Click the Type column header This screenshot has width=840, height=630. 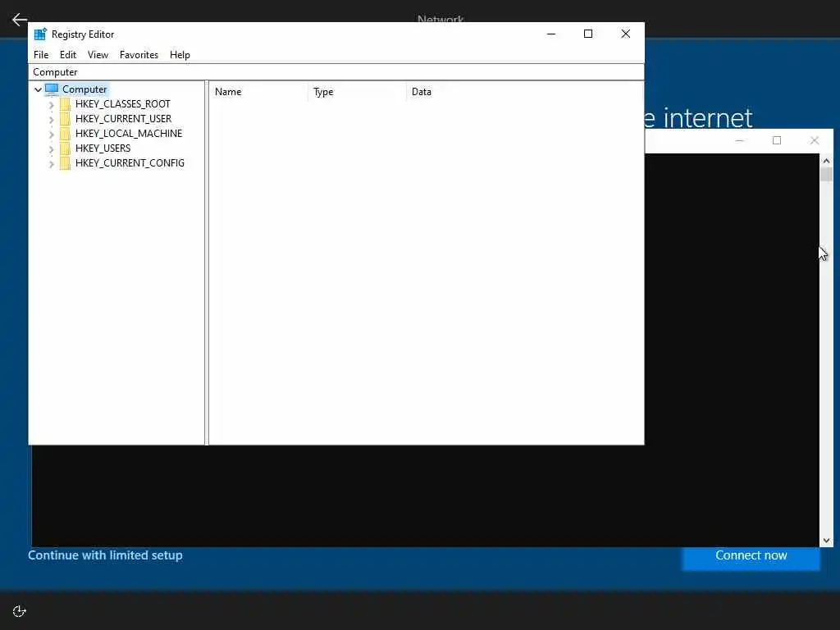pyautogui.click(x=358, y=92)
